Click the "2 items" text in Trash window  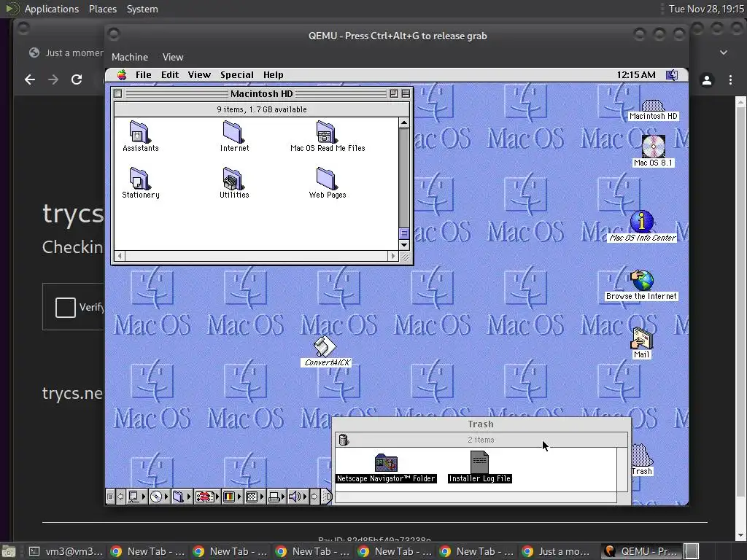(481, 440)
